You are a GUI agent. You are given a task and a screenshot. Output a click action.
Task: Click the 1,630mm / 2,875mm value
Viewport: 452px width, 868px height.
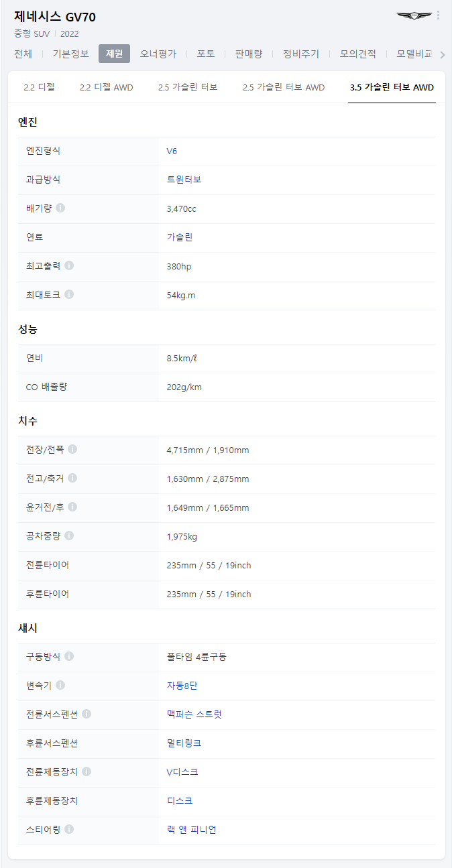[207, 479]
